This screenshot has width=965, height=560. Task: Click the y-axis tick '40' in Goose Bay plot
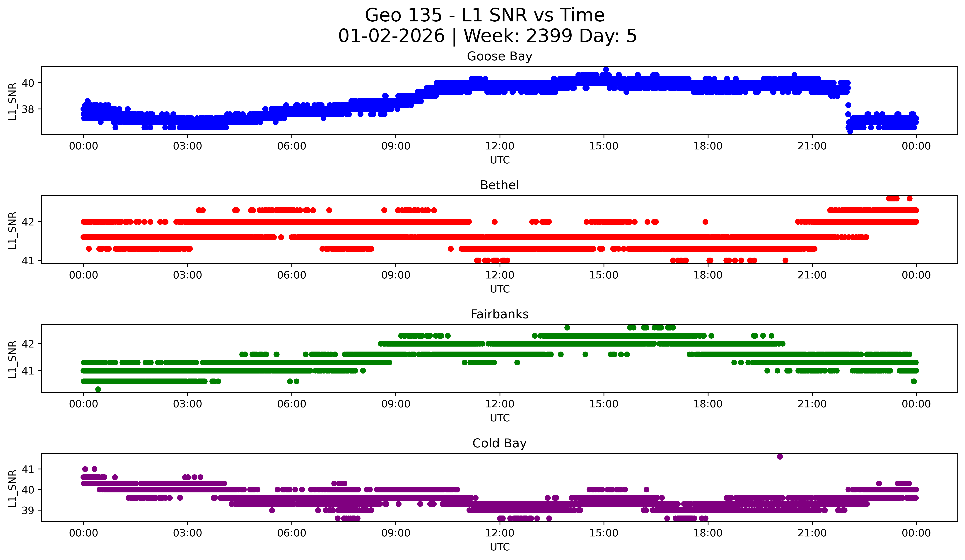pos(28,83)
